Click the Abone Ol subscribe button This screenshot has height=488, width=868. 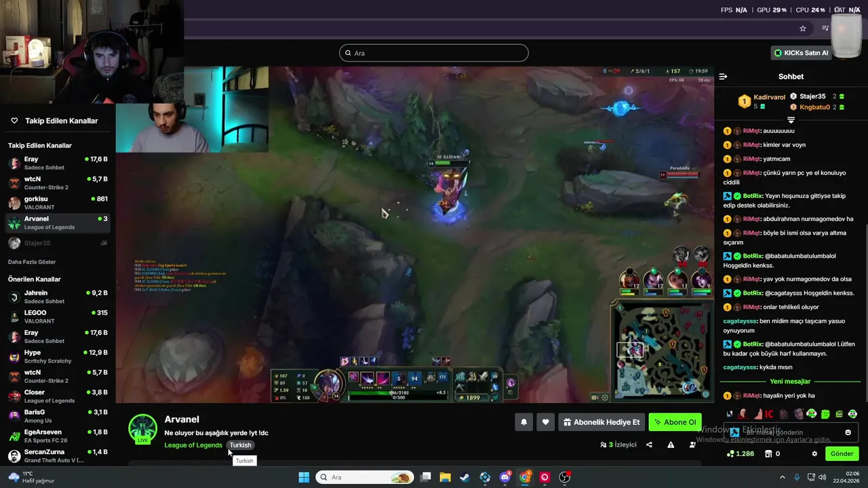pos(675,422)
